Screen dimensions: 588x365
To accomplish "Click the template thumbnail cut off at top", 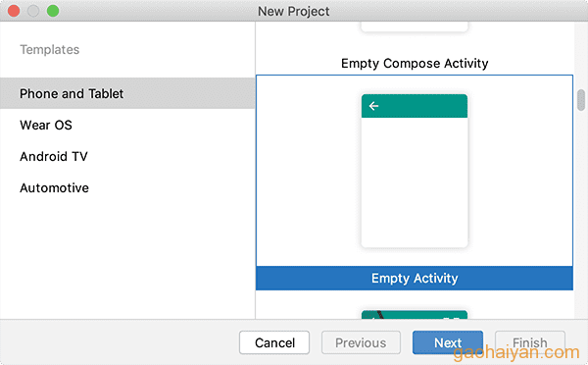I will coord(415,26).
